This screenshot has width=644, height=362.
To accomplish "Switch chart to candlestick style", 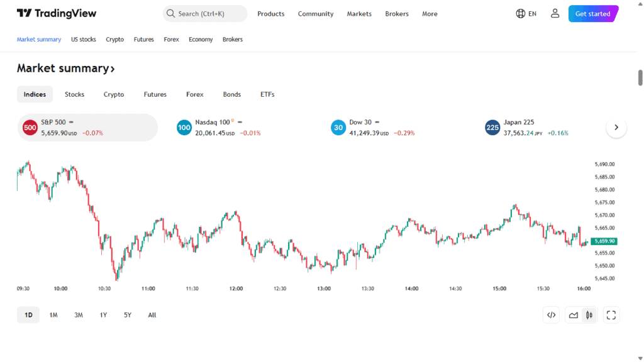I will [x=589, y=315].
